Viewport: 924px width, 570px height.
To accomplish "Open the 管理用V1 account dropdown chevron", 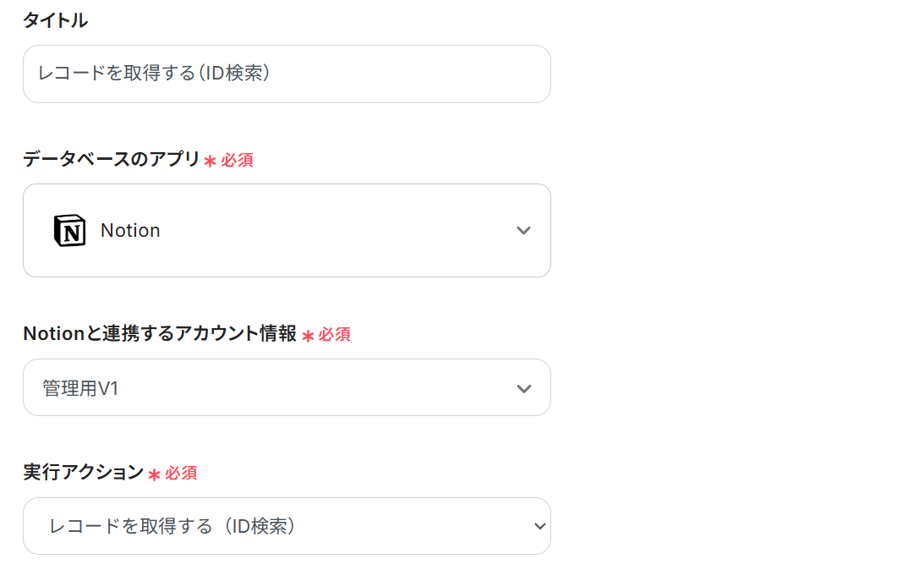I will tap(523, 388).
